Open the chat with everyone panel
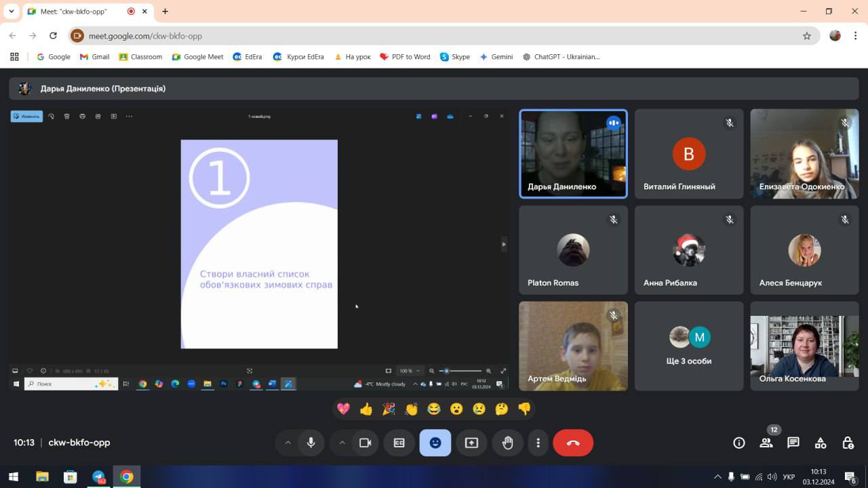Screen dimensions: 868x488 (793, 443)
